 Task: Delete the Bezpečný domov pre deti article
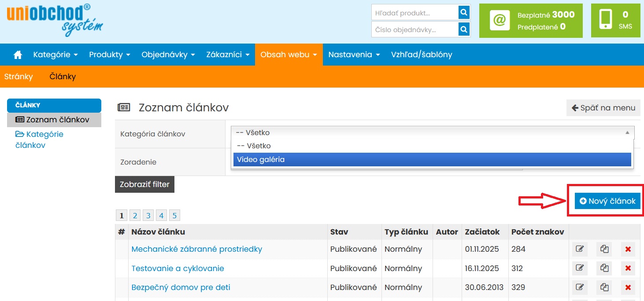(x=628, y=288)
